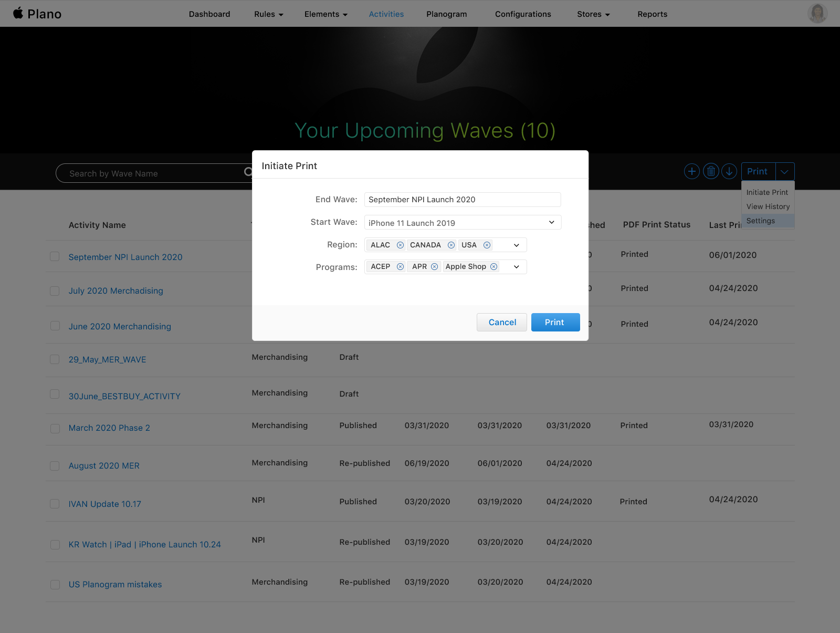Click the Activity Name column header
Image resolution: width=840 pixels, height=633 pixels.
97,225
